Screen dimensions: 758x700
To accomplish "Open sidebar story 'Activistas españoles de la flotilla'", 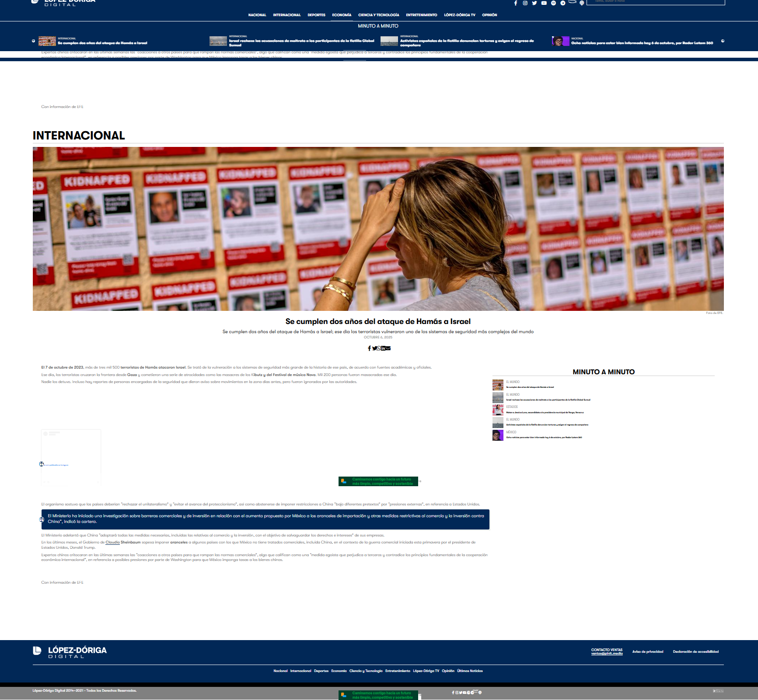I will coord(547,425).
